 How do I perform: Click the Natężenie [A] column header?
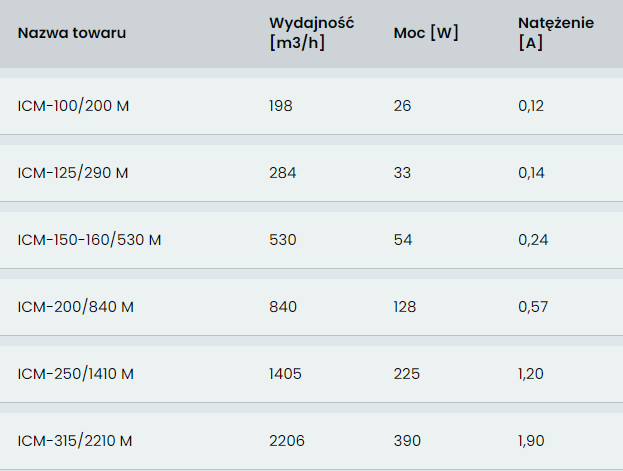556,33
